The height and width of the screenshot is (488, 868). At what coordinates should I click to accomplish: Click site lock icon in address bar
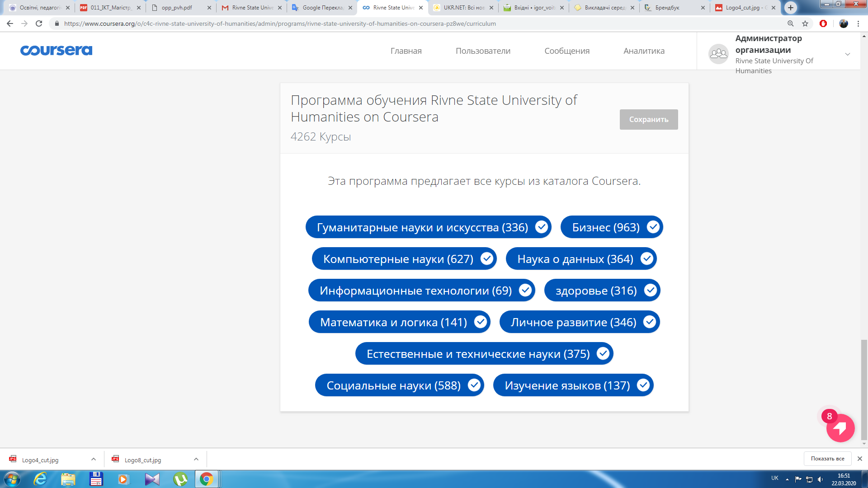pyautogui.click(x=57, y=23)
